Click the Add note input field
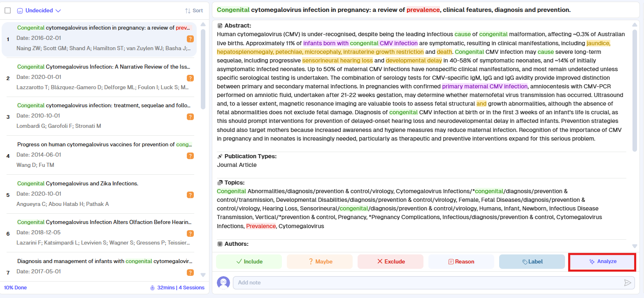 click(x=428, y=282)
